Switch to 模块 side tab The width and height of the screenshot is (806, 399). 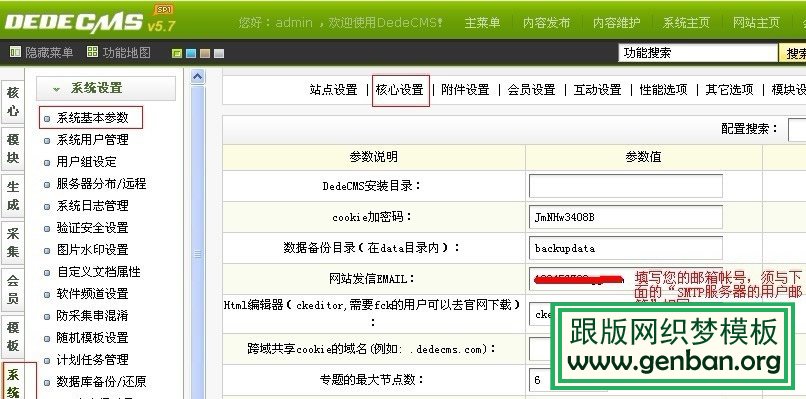(12, 149)
